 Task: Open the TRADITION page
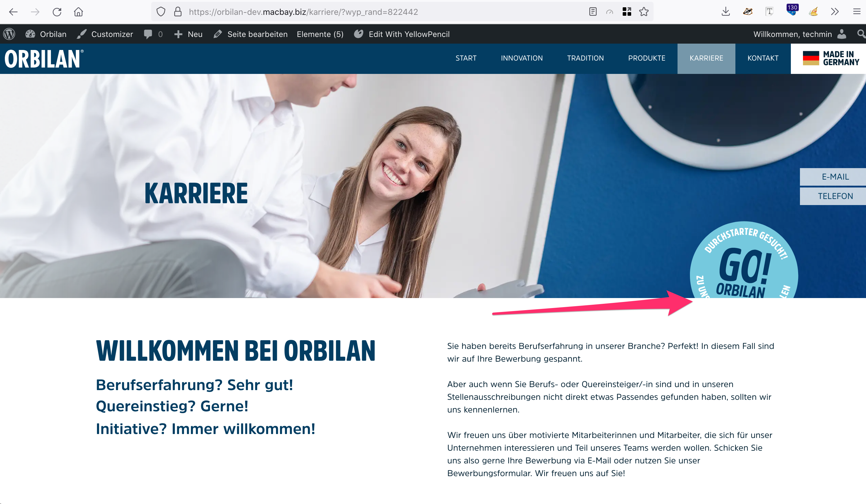(x=585, y=58)
